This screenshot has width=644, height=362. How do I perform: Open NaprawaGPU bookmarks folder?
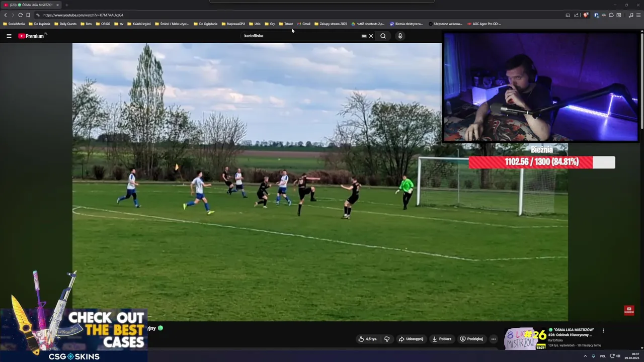[233, 24]
